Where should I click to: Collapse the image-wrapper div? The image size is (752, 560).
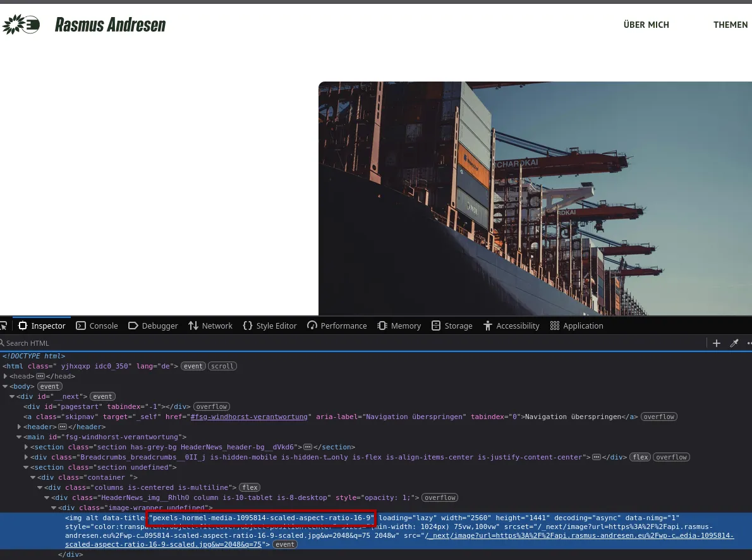tap(54, 508)
